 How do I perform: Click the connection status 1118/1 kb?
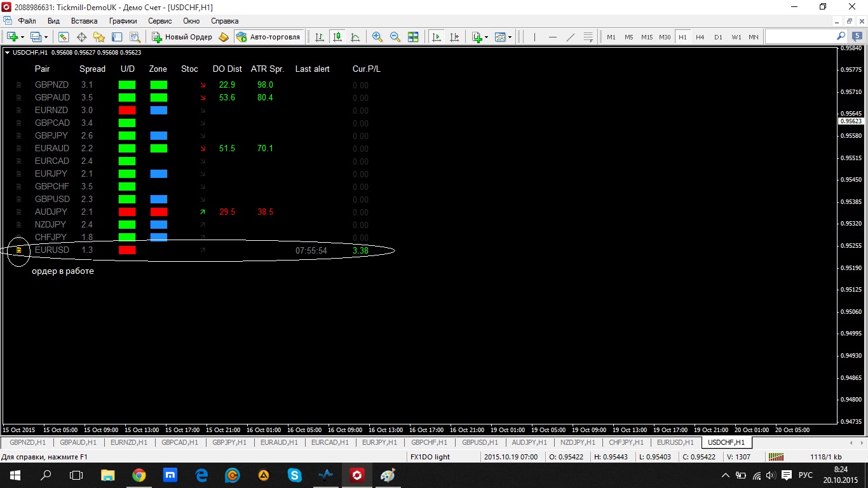(x=826, y=457)
